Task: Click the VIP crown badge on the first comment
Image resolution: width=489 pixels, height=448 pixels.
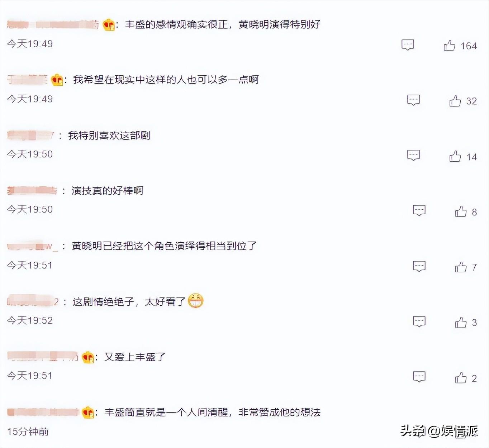Action: coord(108,25)
